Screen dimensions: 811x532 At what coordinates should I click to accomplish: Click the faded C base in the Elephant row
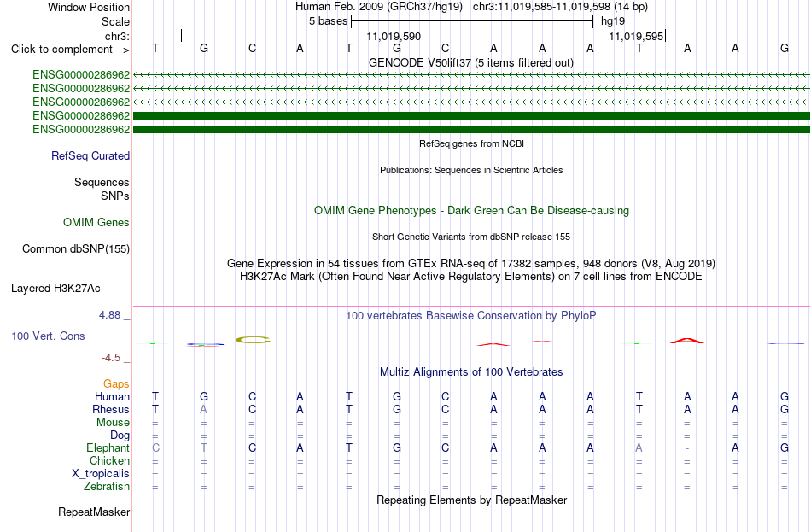155,448
